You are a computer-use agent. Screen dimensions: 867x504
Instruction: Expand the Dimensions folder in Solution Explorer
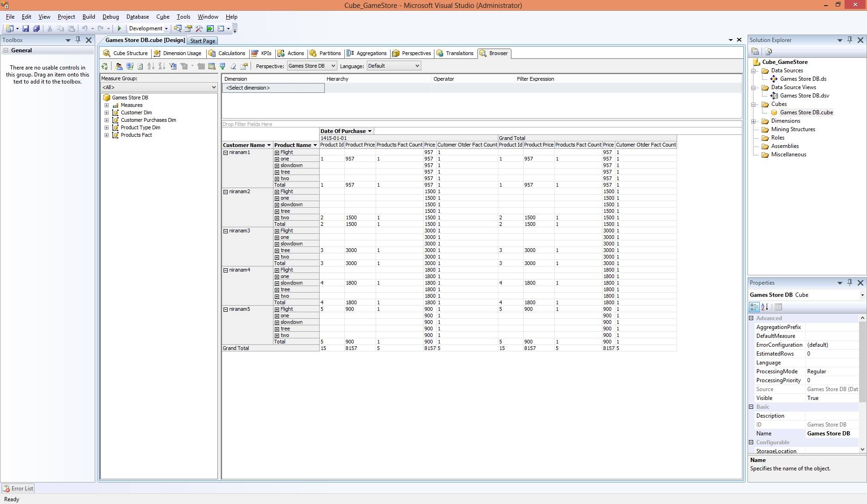pos(754,121)
